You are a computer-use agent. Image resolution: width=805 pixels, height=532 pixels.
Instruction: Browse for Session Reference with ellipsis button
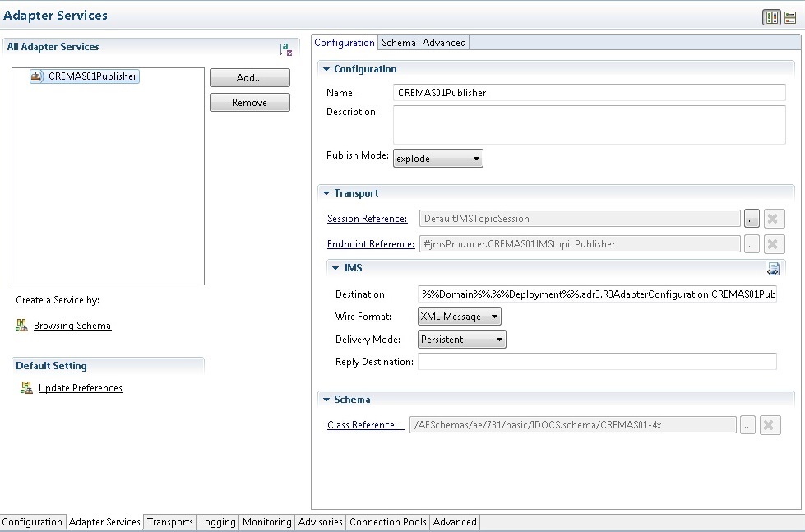click(x=751, y=219)
